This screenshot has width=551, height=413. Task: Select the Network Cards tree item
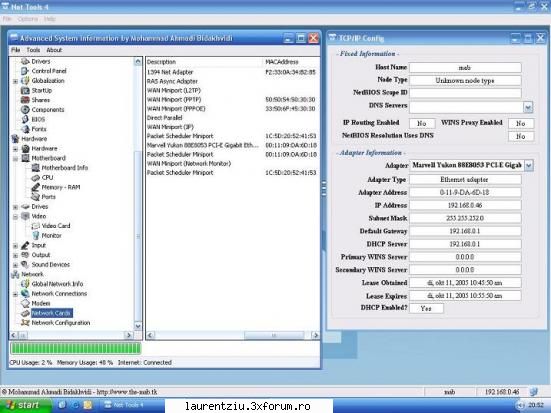pos(52,313)
